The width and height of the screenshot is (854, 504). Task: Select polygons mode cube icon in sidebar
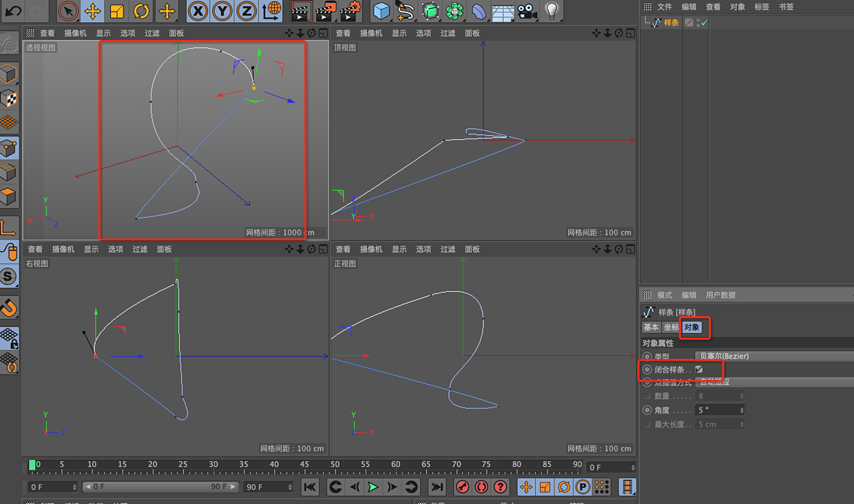click(9, 196)
